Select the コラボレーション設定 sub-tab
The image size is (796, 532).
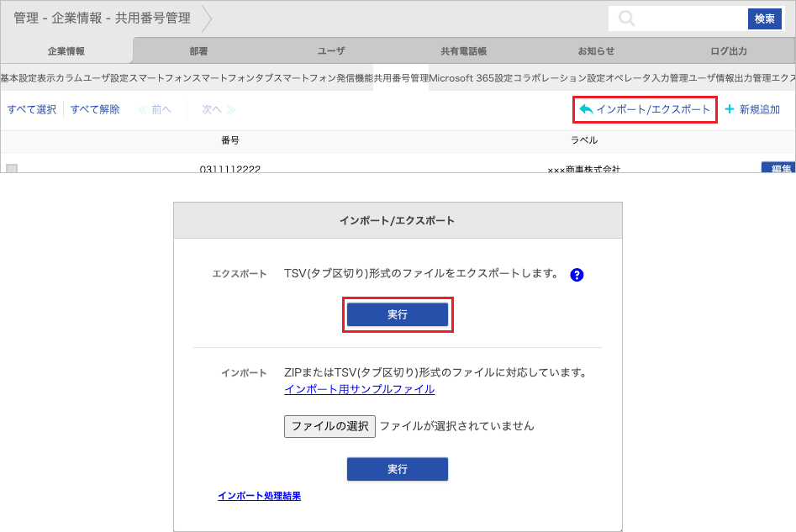tap(559, 77)
